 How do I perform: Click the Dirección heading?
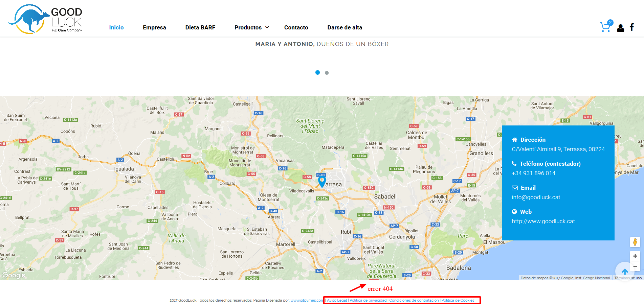click(533, 140)
